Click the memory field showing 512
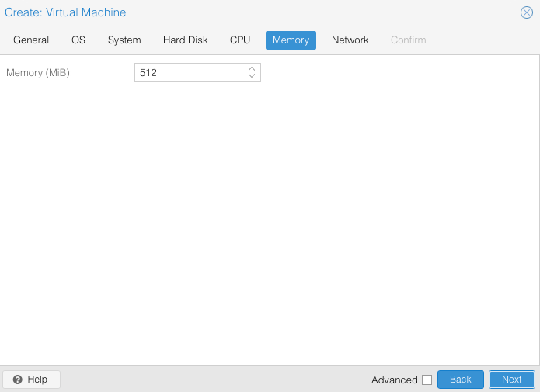The height and width of the screenshot is (392, 540). click(189, 73)
